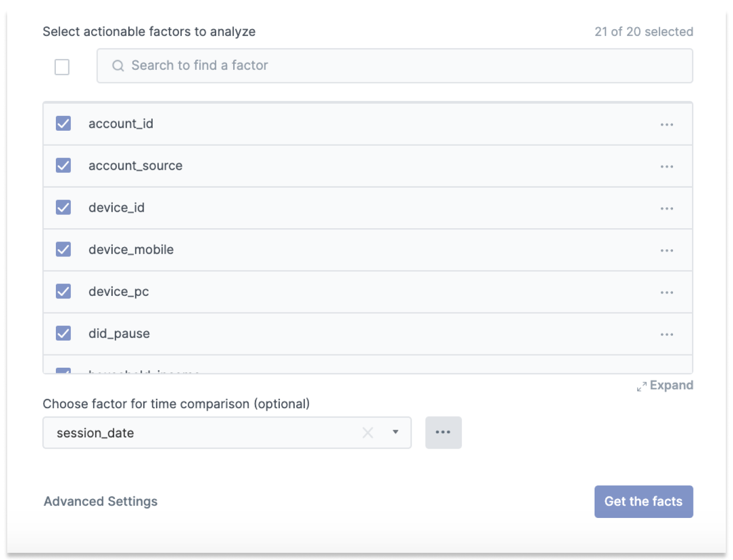Screen dimensions: 733x560
Task: Open more options for device_id row
Action: (666, 209)
